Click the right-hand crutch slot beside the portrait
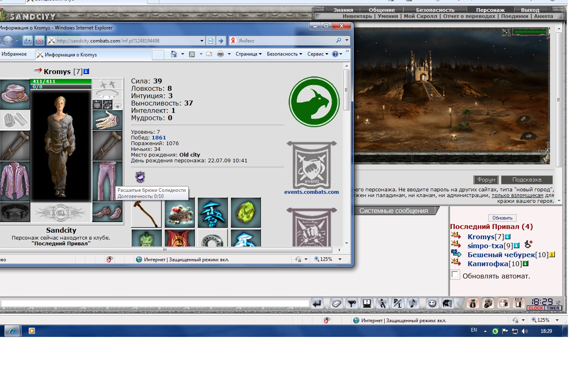The image size is (588, 368). pos(107,145)
